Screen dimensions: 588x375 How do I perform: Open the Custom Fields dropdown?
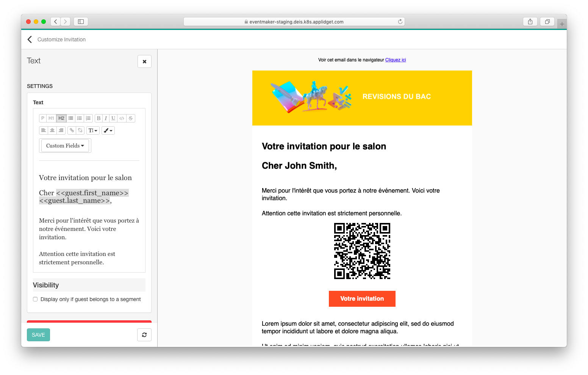click(x=65, y=146)
